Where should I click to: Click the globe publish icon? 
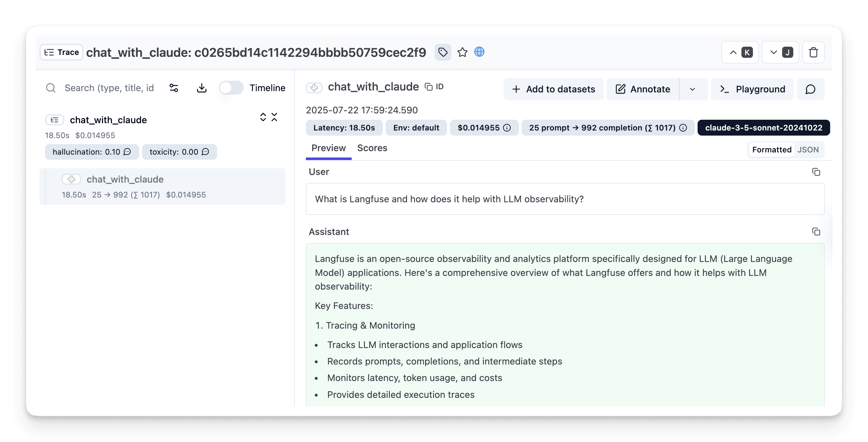tap(479, 52)
